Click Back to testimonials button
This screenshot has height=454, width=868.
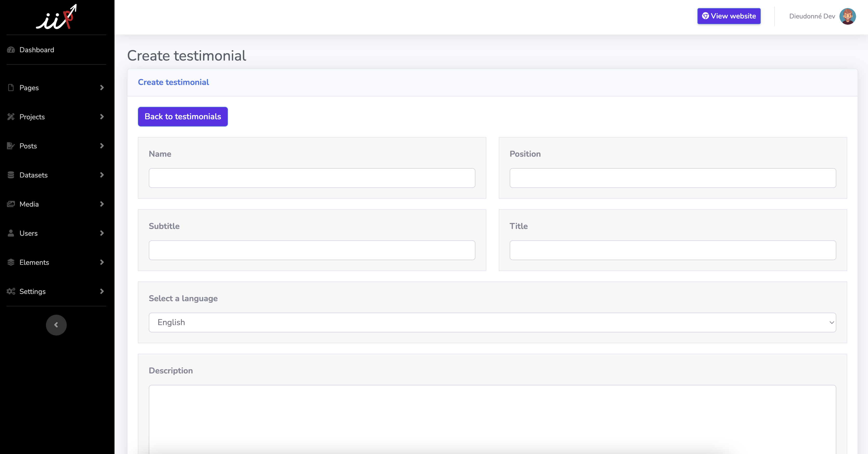183,117
